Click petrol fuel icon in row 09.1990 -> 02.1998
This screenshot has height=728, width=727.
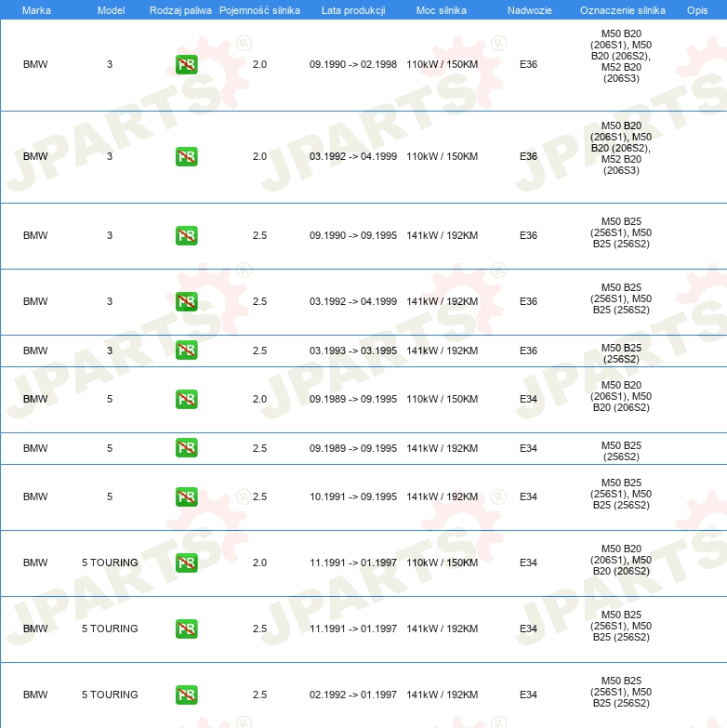tap(187, 64)
